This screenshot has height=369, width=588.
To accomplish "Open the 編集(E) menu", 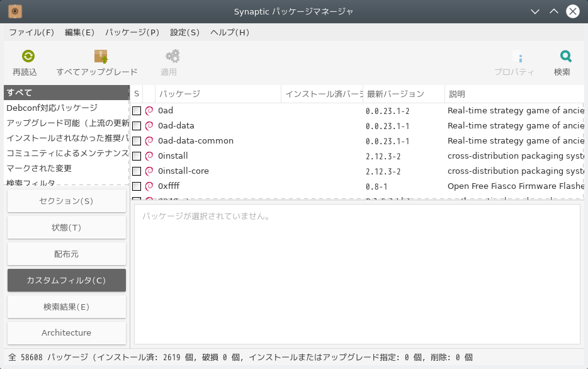I will coord(79,32).
